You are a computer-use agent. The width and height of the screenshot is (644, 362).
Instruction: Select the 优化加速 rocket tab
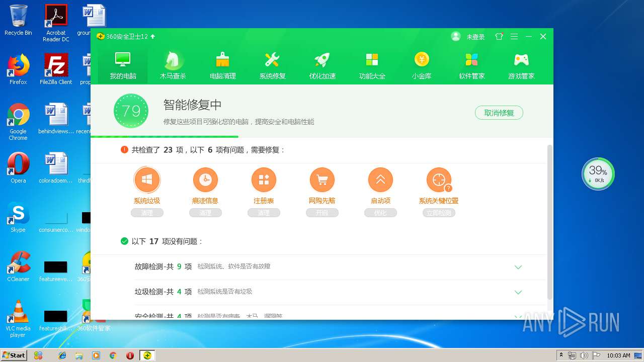pos(322,65)
